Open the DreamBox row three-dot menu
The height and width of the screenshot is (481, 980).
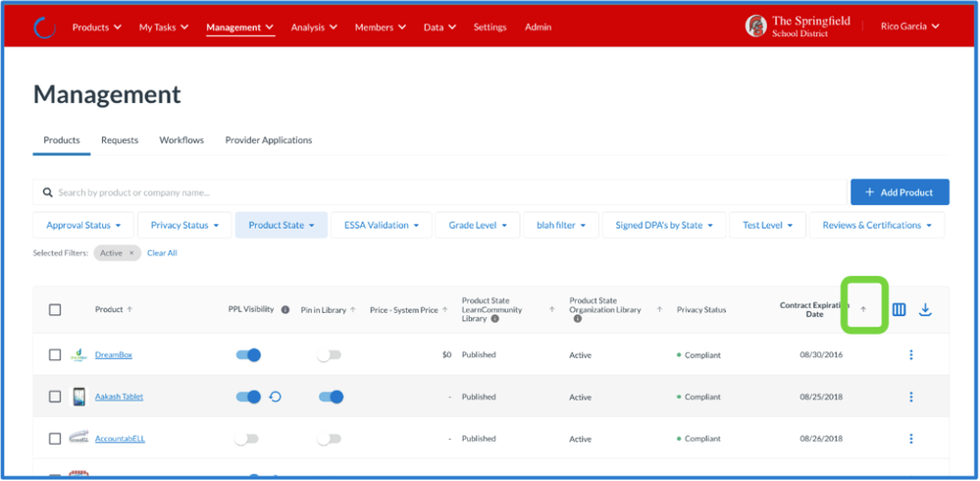tap(910, 354)
